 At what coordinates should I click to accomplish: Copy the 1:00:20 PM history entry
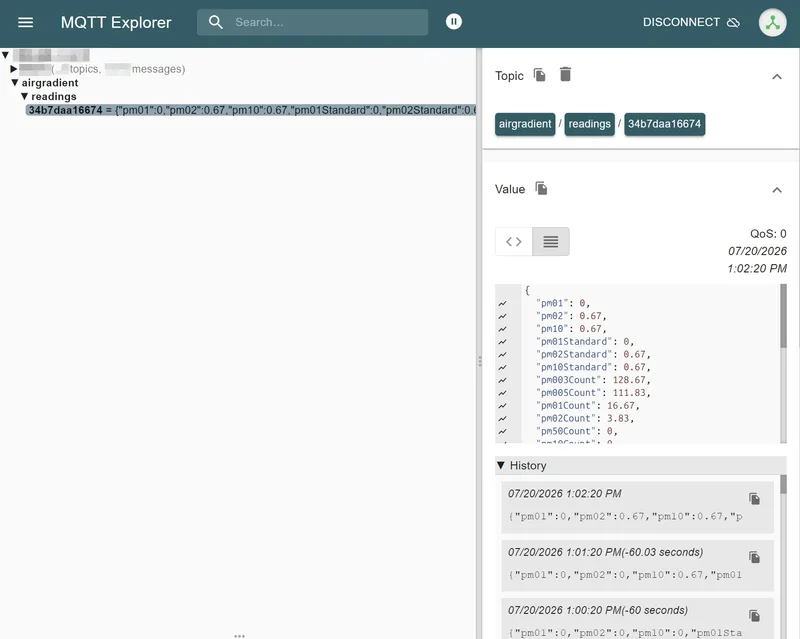pyautogui.click(x=754, y=616)
